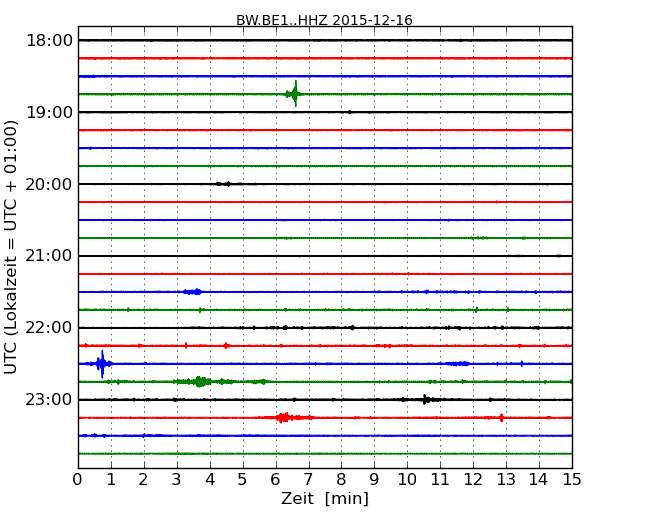Screen dimensions: 650x520
Task: Click the 22:00 label on the time axis
Action: pos(49,328)
